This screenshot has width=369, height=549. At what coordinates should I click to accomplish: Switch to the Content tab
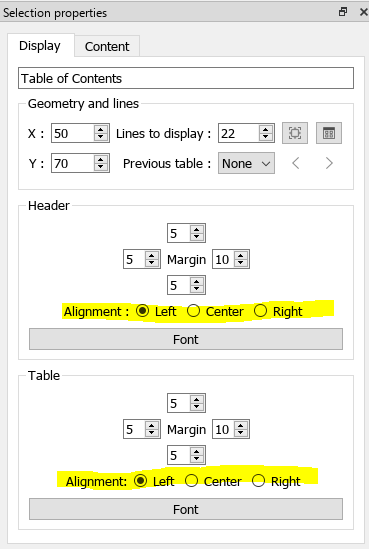coord(107,46)
